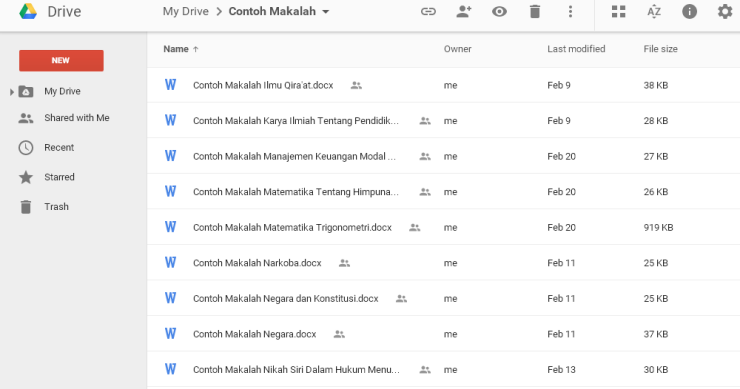Sort by the Name column header
The image size is (740, 389).
[x=176, y=49]
